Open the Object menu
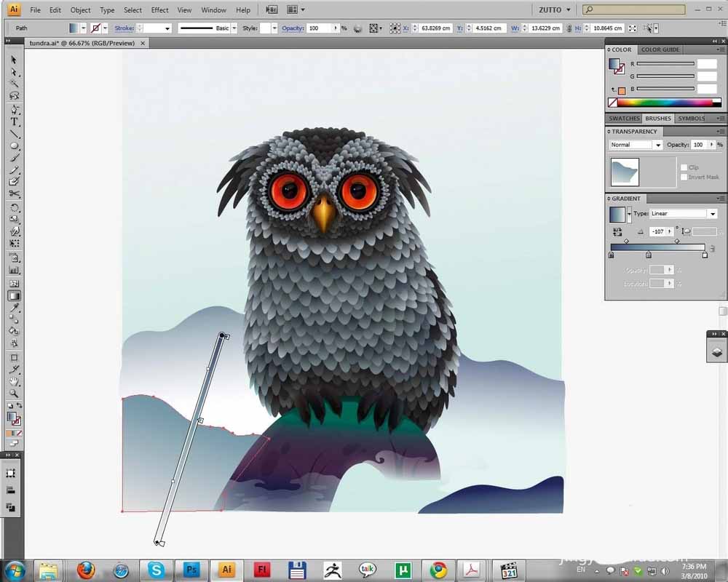 (x=80, y=9)
